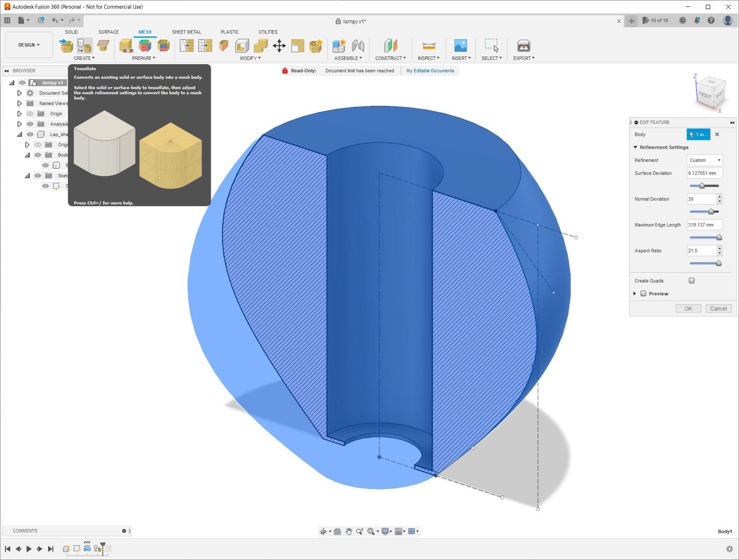Select the Pan tool at bottom
The image size is (739, 560).
point(349,531)
